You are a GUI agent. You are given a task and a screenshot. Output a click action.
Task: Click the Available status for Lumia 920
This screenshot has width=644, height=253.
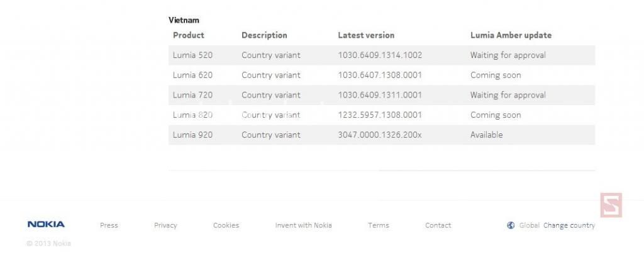(486, 135)
